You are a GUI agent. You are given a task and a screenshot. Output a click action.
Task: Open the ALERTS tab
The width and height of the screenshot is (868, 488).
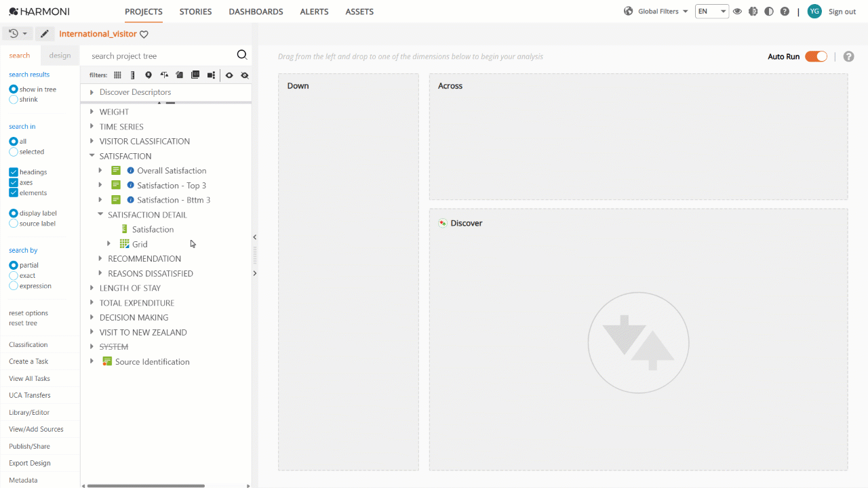[314, 12]
